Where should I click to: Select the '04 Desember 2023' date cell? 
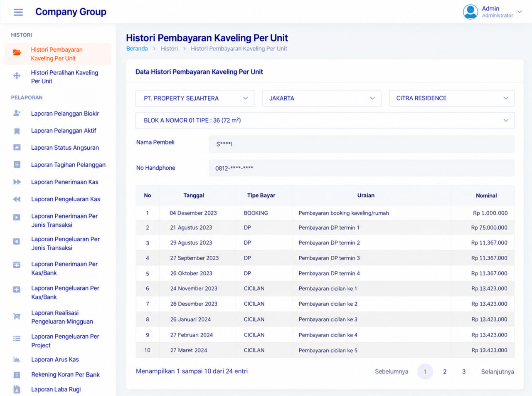[193, 213]
